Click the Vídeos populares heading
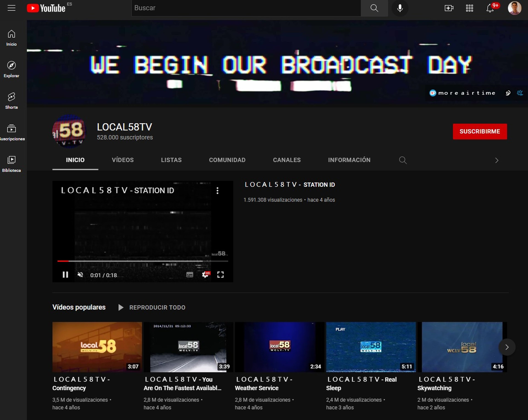This screenshot has width=528, height=420. point(79,307)
